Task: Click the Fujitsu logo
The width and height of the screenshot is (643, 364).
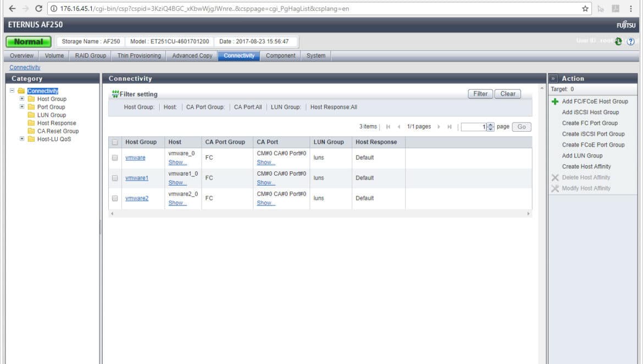Action: pos(626,25)
